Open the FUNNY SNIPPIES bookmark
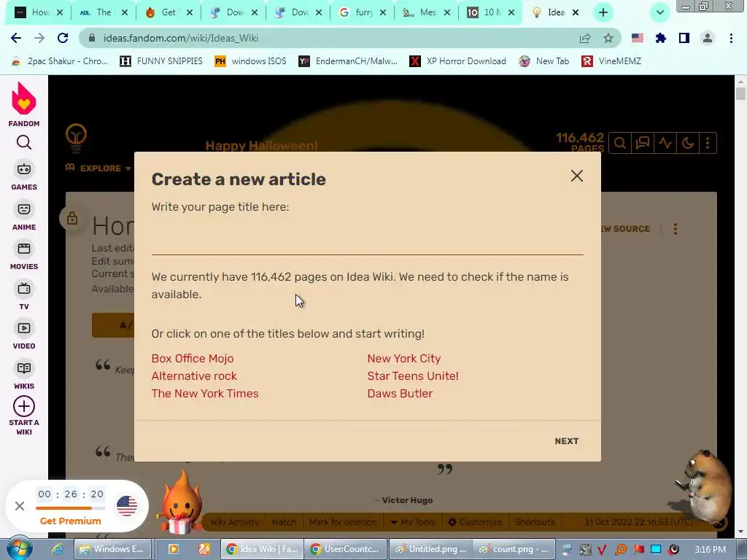This screenshot has width=747, height=560. coord(161,61)
